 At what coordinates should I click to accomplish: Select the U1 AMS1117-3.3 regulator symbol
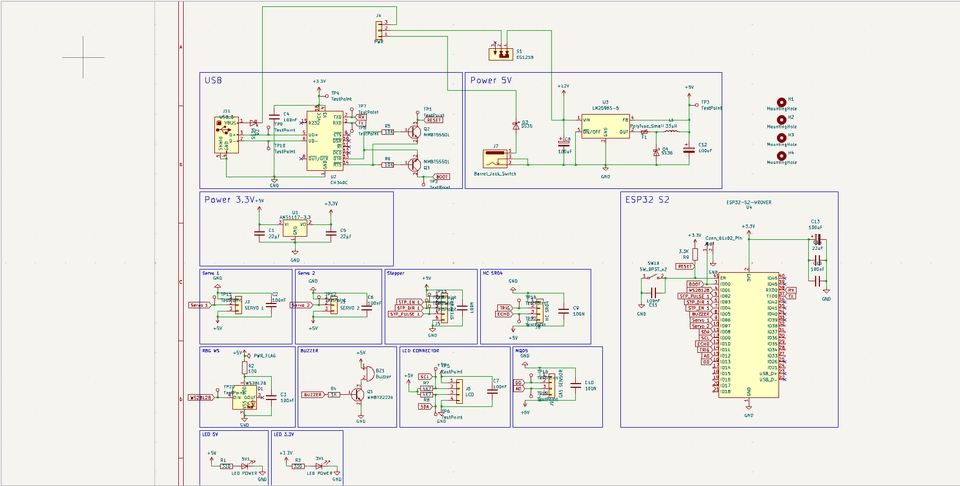click(295, 228)
